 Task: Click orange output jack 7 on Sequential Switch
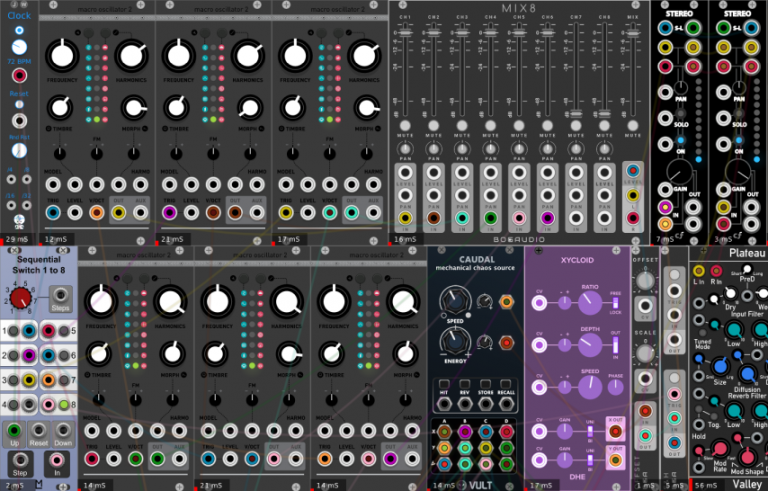click(48, 380)
